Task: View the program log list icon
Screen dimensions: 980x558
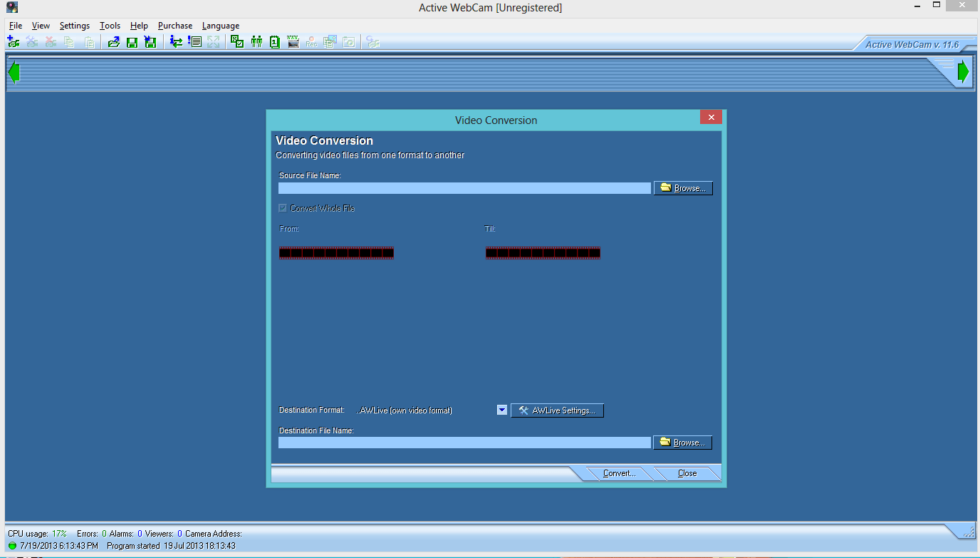Action: click(x=194, y=41)
